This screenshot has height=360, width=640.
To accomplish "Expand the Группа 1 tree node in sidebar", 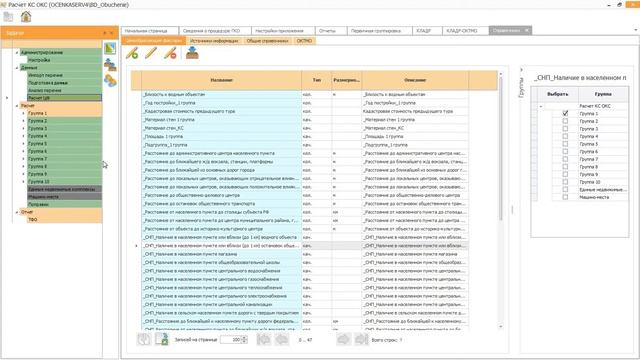I will click(x=23, y=113).
